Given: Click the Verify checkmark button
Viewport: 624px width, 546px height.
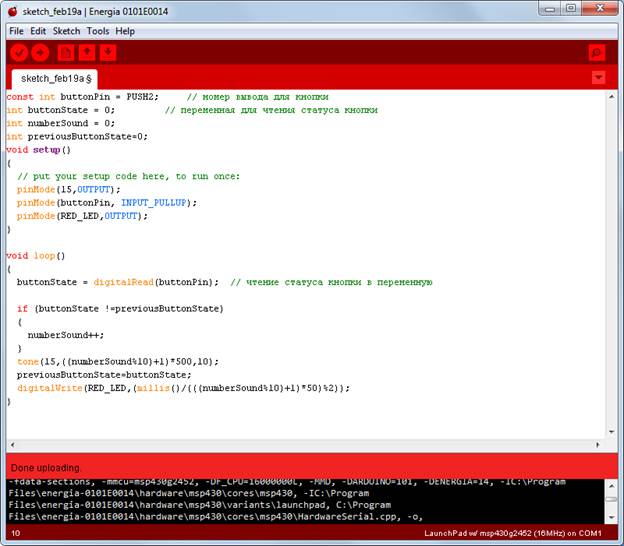Looking at the screenshot, I should (x=19, y=53).
